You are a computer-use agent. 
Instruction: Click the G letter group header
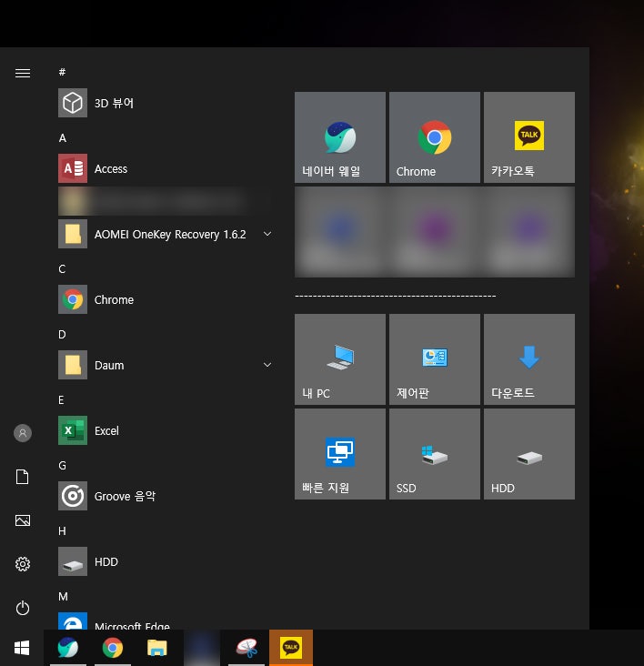63,466
